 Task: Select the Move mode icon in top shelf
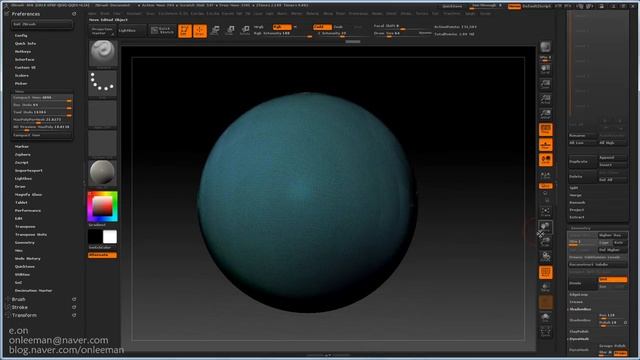pyautogui.click(x=215, y=31)
